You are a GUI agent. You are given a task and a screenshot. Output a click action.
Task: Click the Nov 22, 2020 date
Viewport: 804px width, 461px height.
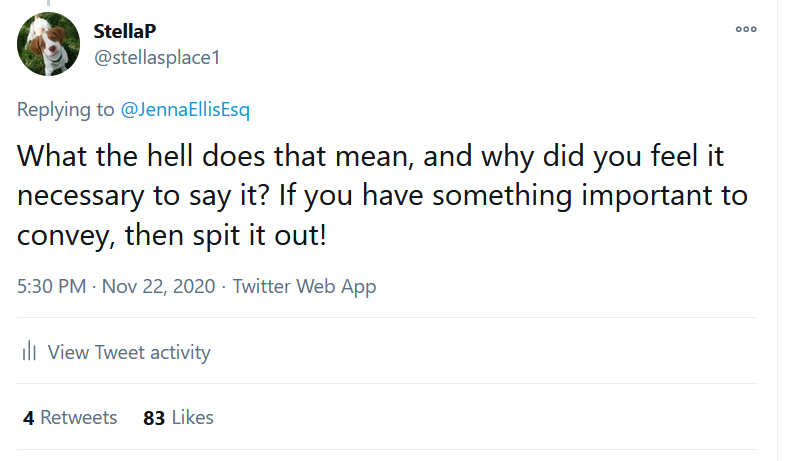(159, 287)
